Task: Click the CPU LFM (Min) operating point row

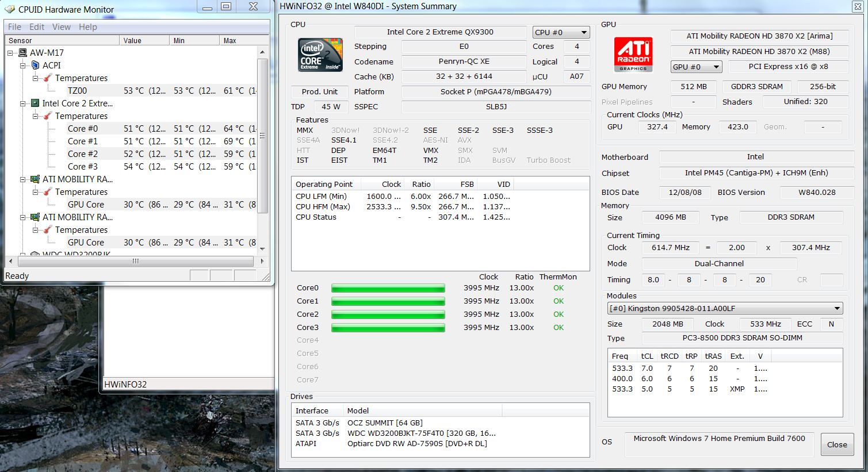Action: click(x=403, y=197)
